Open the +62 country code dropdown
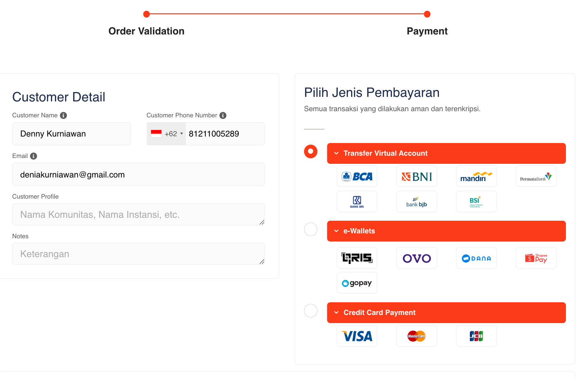Screen dimensions: 588x379 click(166, 134)
